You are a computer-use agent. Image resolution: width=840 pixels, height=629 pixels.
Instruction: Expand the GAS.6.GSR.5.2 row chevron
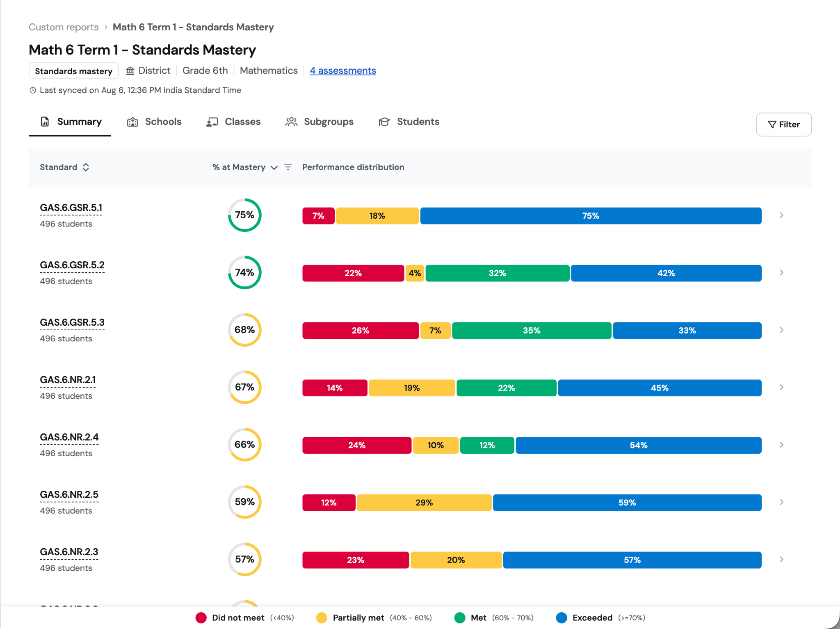tap(781, 273)
